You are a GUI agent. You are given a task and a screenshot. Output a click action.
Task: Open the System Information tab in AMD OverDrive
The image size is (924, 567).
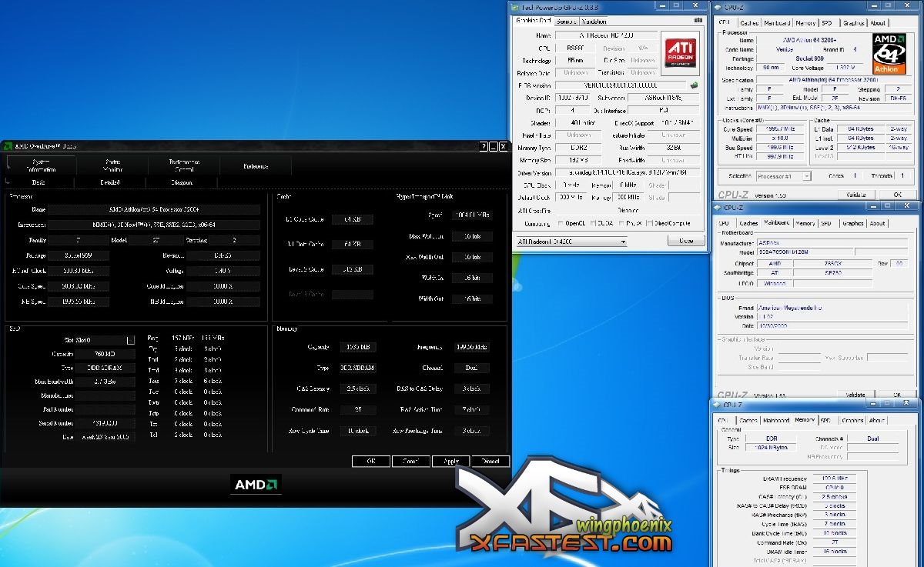coord(42,165)
